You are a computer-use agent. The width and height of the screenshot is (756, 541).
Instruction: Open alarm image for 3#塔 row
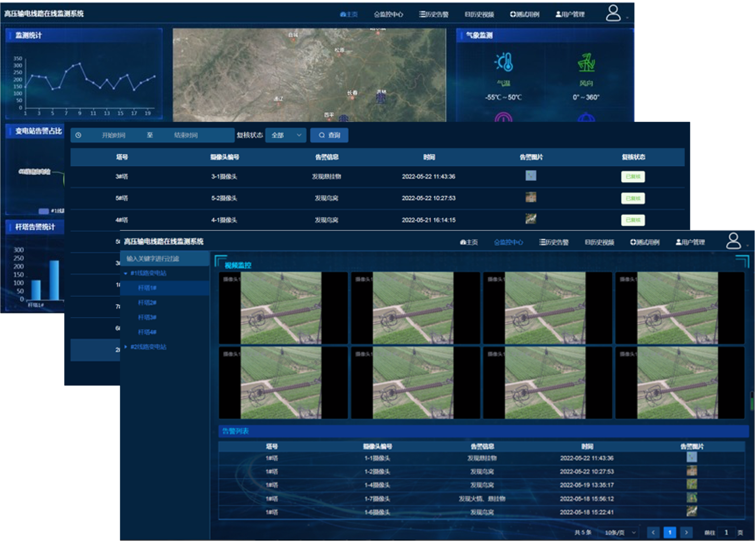pos(531,176)
